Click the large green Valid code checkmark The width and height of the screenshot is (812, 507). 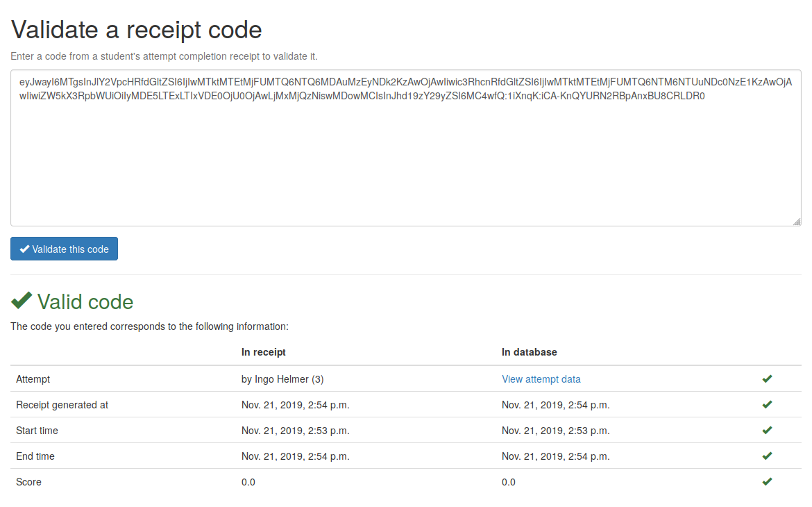(x=22, y=300)
